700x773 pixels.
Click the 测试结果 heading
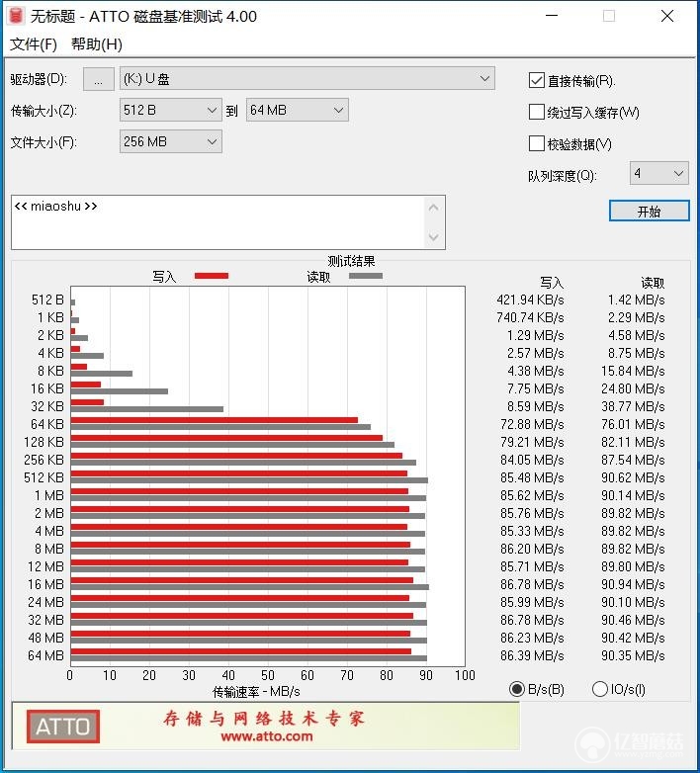351,261
